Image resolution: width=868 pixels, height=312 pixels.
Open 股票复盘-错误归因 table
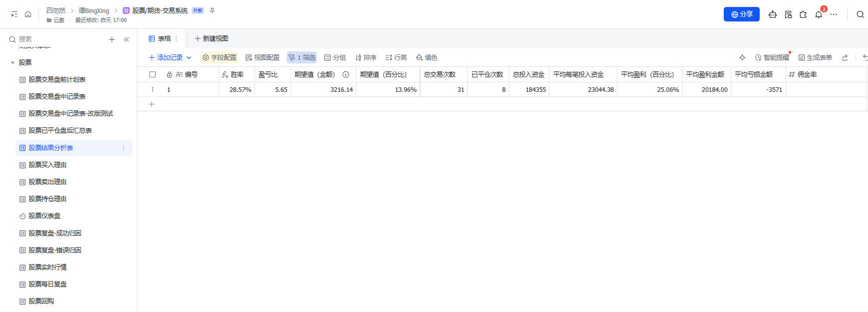click(x=55, y=250)
